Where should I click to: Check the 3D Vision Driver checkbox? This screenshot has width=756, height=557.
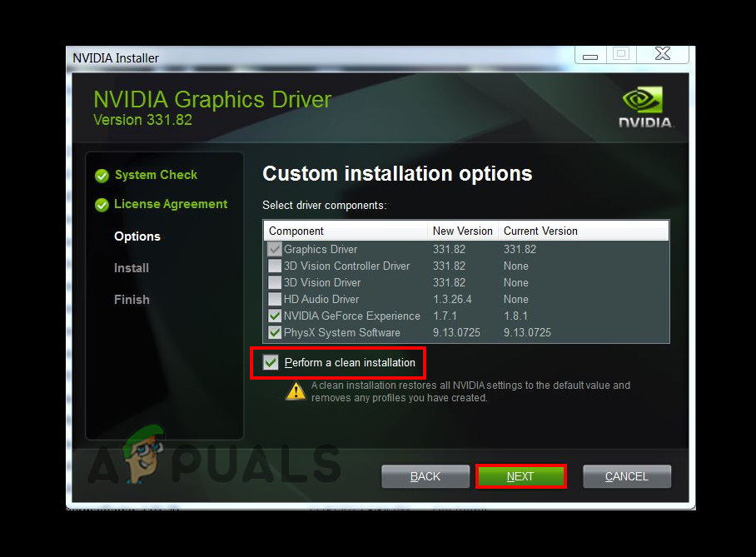pyautogui.click(x=274, y=282)
